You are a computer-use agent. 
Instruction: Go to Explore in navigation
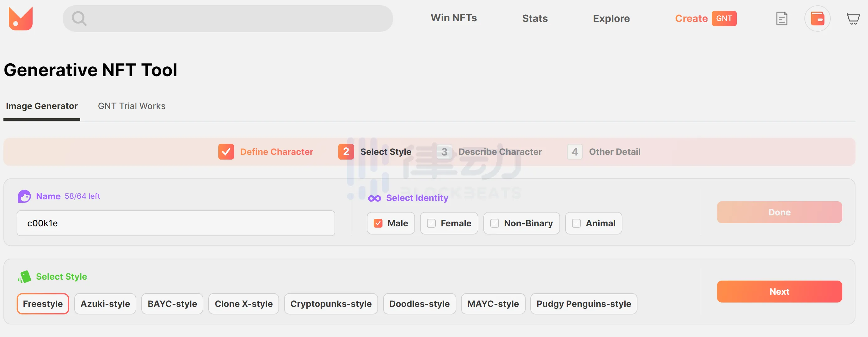[611, 18]
